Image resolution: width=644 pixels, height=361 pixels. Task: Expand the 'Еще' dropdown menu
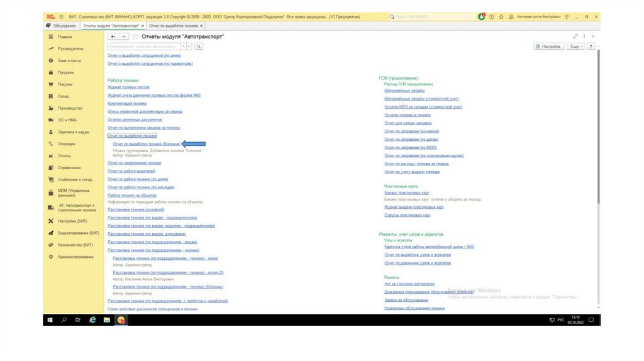[576, 47]
